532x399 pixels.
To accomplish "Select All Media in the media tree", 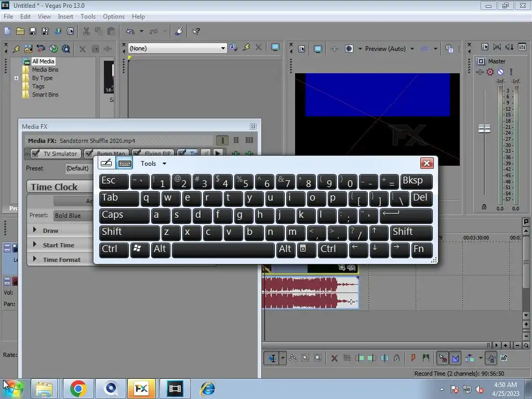I will (x=43, y=61).
